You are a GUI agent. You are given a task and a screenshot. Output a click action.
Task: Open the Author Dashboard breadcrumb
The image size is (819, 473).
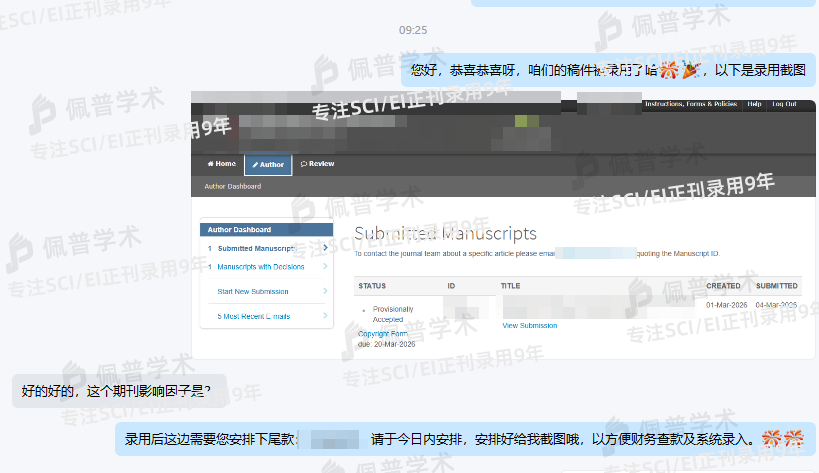pyautogui.click(x=232, y=186)
